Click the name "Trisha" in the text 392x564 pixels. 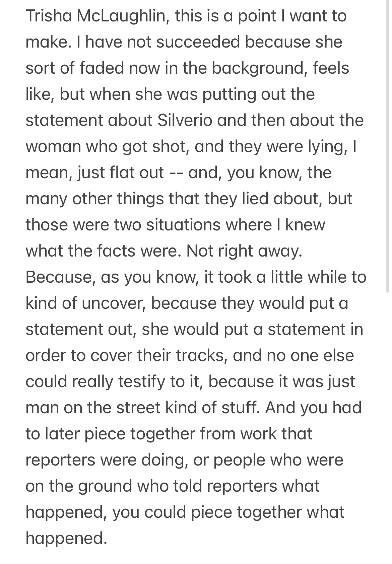click(48, 16)
